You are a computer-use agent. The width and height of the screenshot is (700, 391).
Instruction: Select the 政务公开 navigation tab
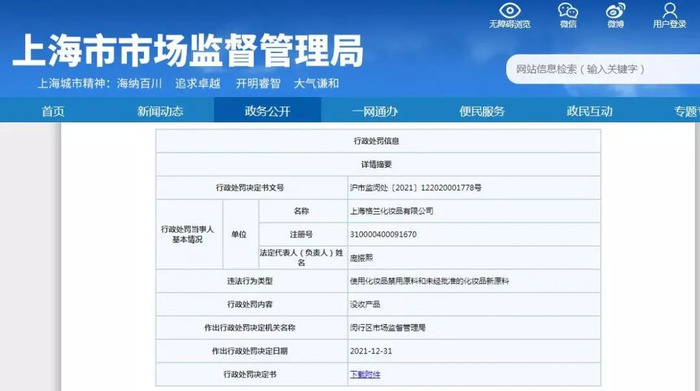267,110
